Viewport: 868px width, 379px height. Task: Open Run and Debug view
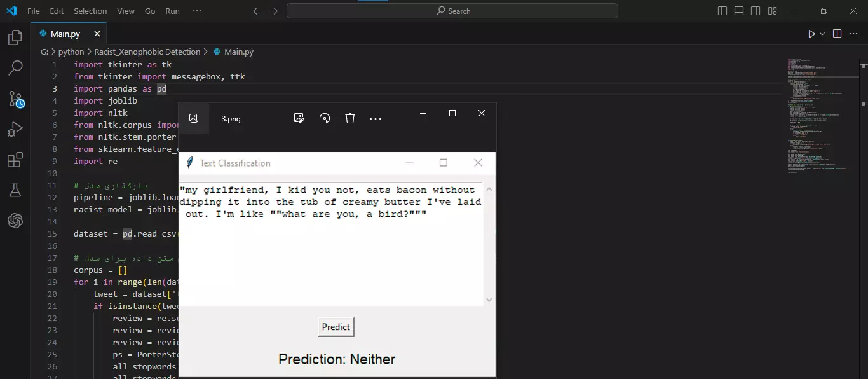pos(15,130)
